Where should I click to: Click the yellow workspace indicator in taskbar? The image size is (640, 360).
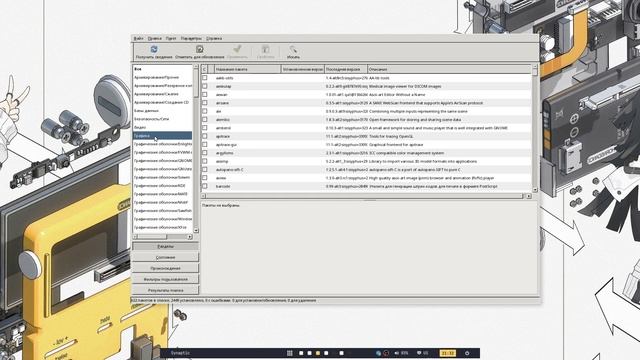click(318, 353)
